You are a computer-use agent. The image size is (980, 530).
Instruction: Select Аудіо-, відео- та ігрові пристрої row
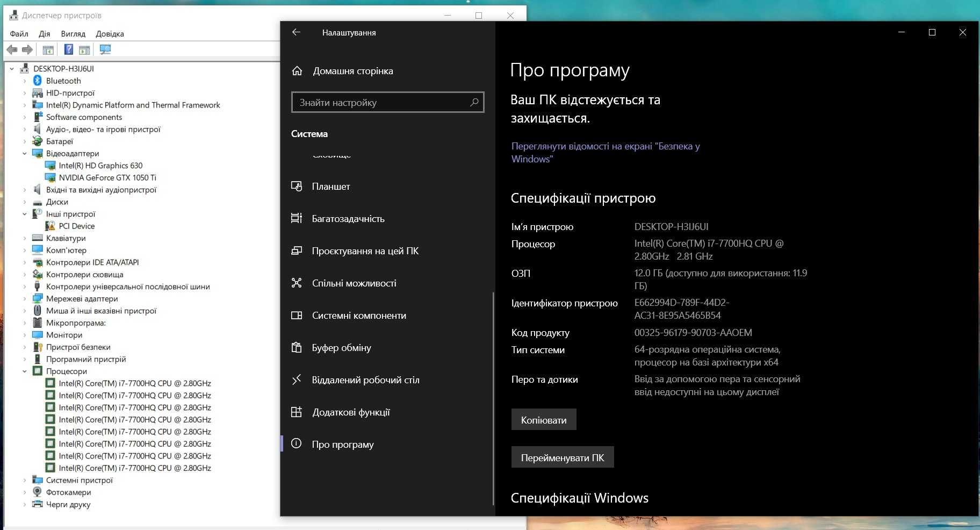click(x=103, y=129)
